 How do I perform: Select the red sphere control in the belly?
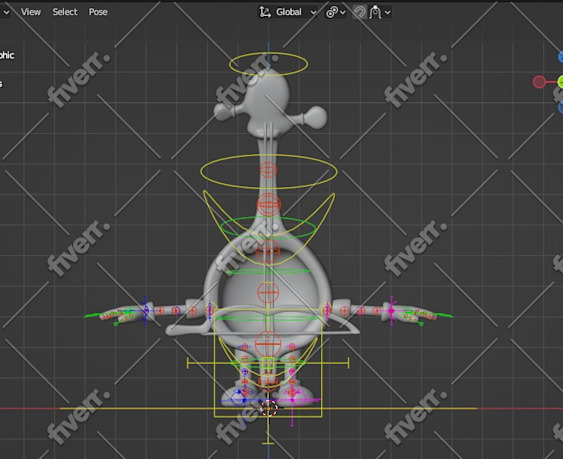click(x=268, y=292)
